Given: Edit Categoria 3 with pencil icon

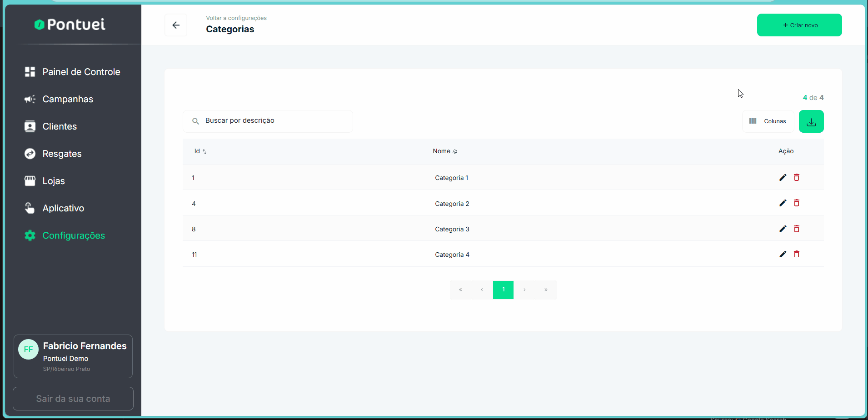Looking at the screenshot, I should (x=783, y=229).
